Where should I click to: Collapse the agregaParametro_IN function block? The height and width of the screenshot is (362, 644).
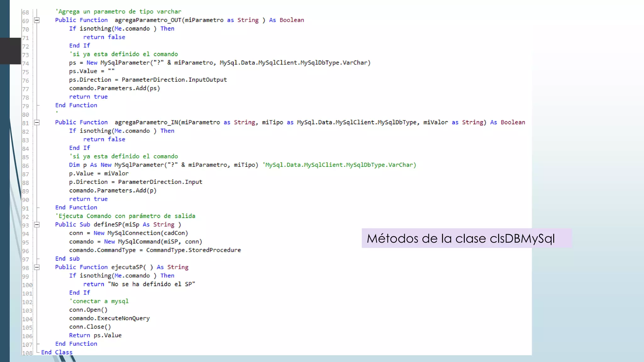(x=37, y=123)
